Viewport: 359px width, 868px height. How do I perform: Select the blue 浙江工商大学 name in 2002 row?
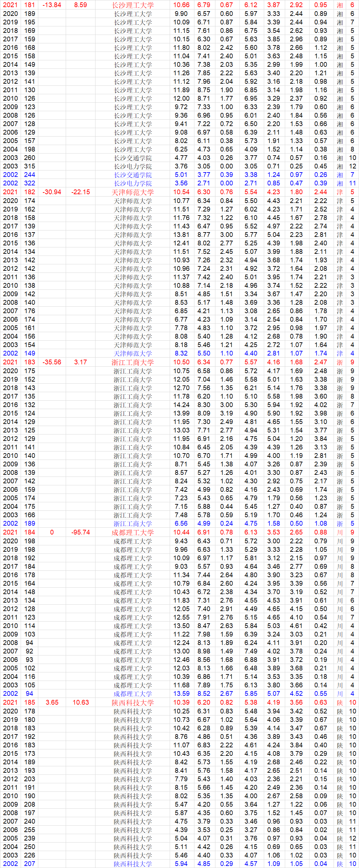point(133,524)
